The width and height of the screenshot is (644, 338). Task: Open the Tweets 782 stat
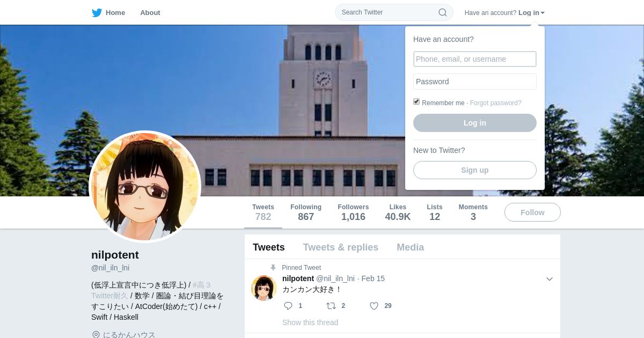point(263,212)
